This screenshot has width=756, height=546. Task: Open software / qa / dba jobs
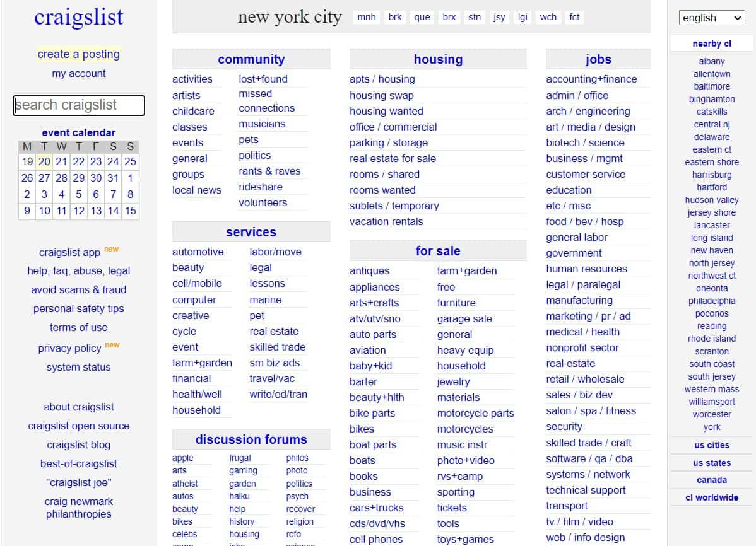(x=589, y=459)
